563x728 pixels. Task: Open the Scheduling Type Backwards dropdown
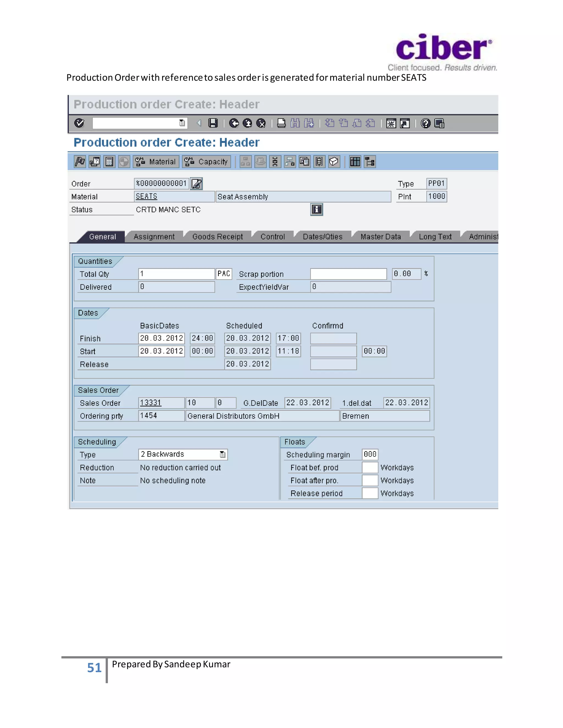pyautogui.click(x=222, y=454)
